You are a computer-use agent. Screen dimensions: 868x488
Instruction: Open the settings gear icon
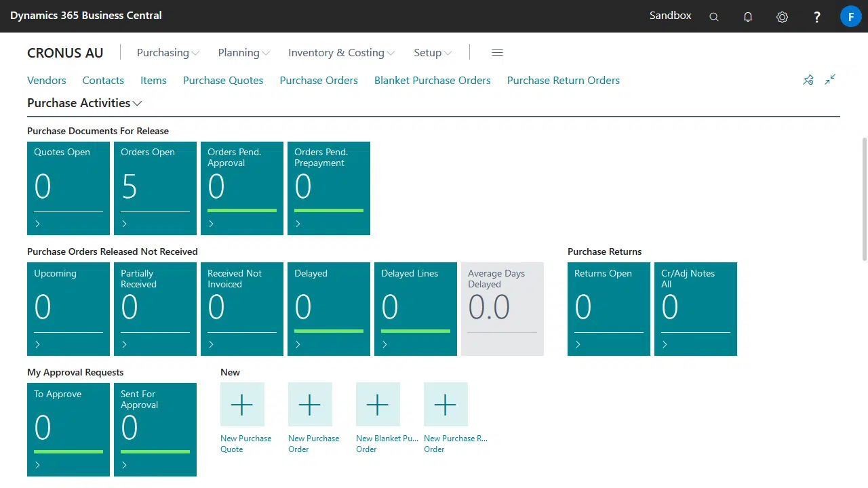782,17
